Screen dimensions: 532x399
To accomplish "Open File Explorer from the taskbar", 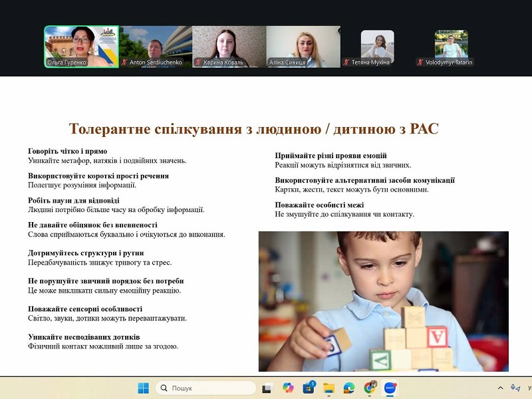I will pos(329,388).
